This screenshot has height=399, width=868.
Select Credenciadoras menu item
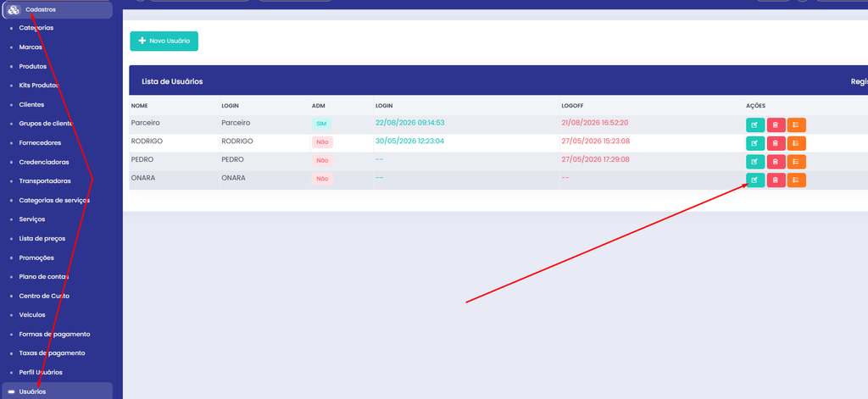point(44,162)
